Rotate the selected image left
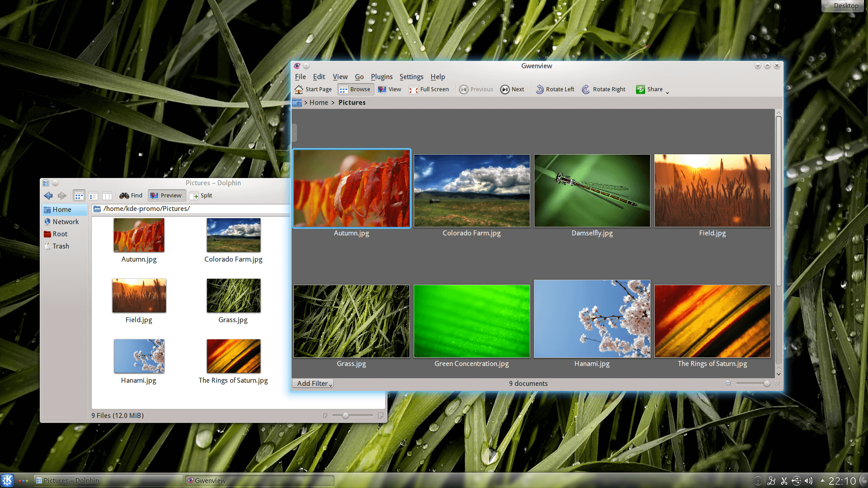This screenshot has height=488, width=868. (x=555, y=89)
